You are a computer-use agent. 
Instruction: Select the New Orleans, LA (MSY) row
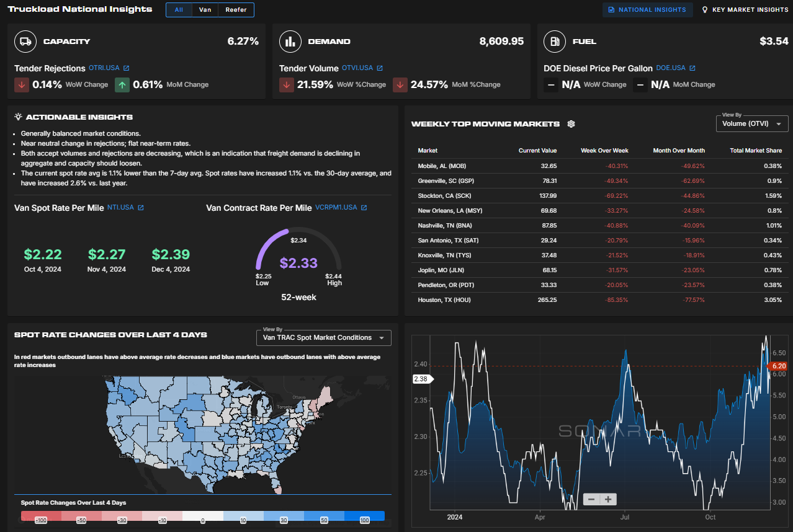pos(599,211)
